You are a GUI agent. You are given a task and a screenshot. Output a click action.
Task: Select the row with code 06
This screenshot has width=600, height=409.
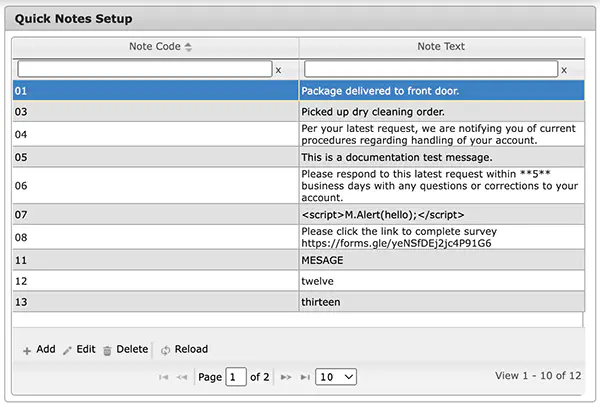click(298, 186)
